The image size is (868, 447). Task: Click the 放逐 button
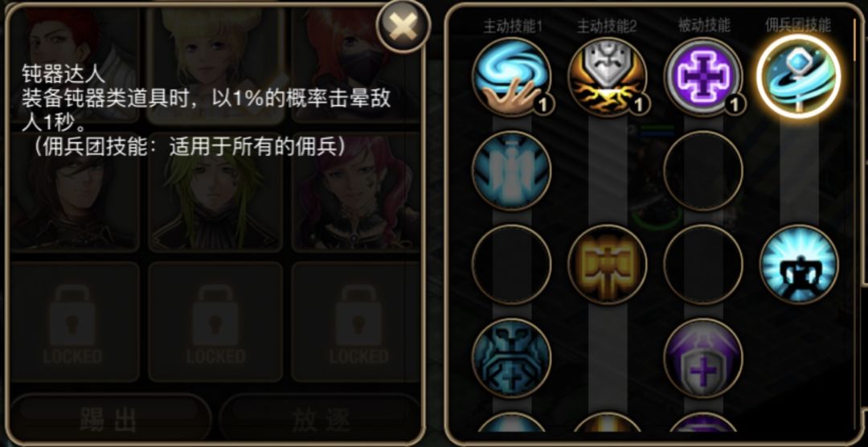coord(321,420)
